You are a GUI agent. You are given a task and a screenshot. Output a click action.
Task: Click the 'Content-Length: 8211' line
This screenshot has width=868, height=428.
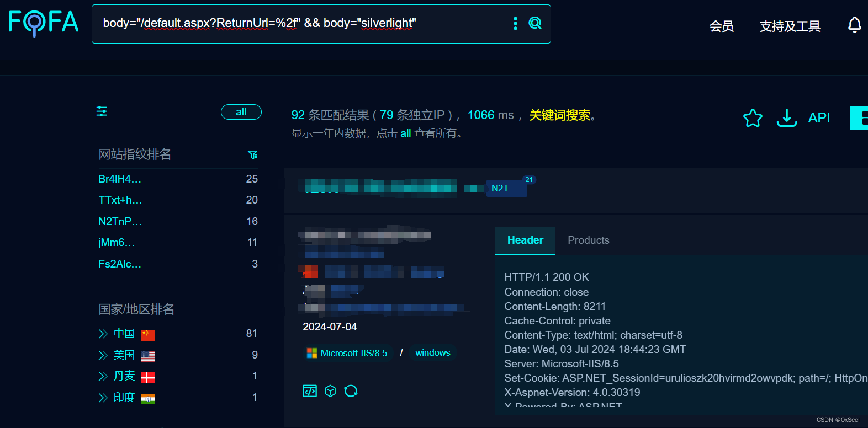click(555, 306)
